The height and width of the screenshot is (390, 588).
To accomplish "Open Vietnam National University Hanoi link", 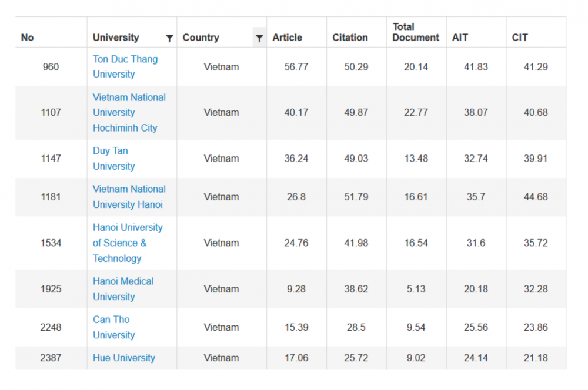I will [x=129, y=197].
